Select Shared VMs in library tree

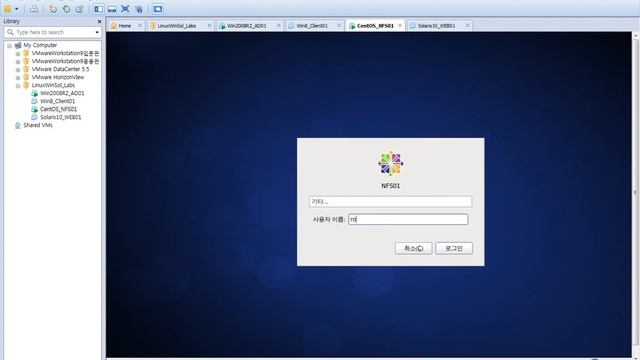(x=38, y=125)
